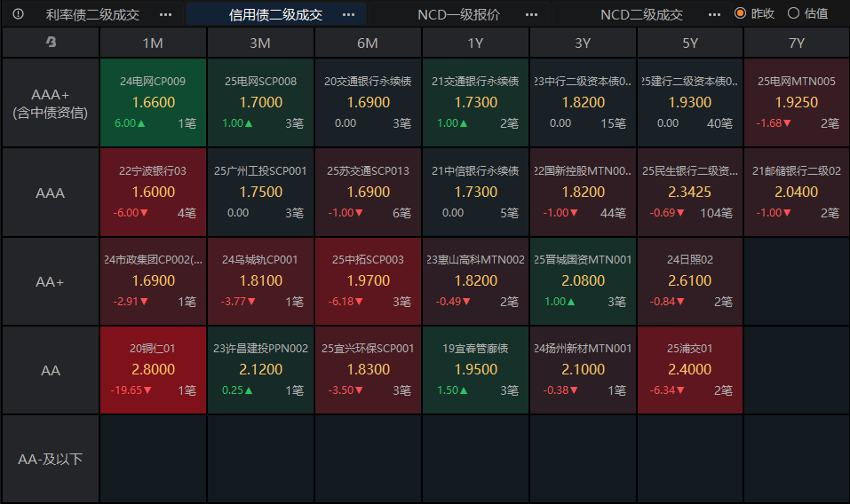Image resolution: width=850 pixels, height=504 pixels.
Task: Open the more menu next to NCD二级成交
Action: point(714,14)
